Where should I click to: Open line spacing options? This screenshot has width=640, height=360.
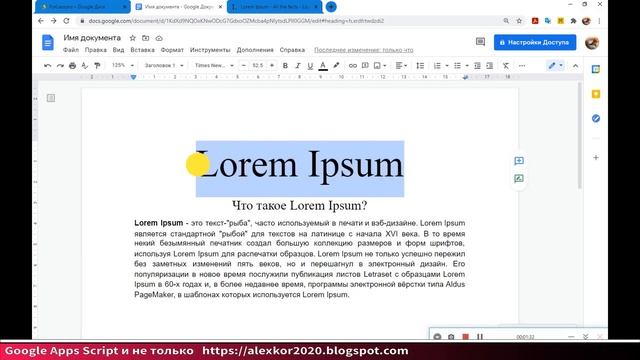420,66
